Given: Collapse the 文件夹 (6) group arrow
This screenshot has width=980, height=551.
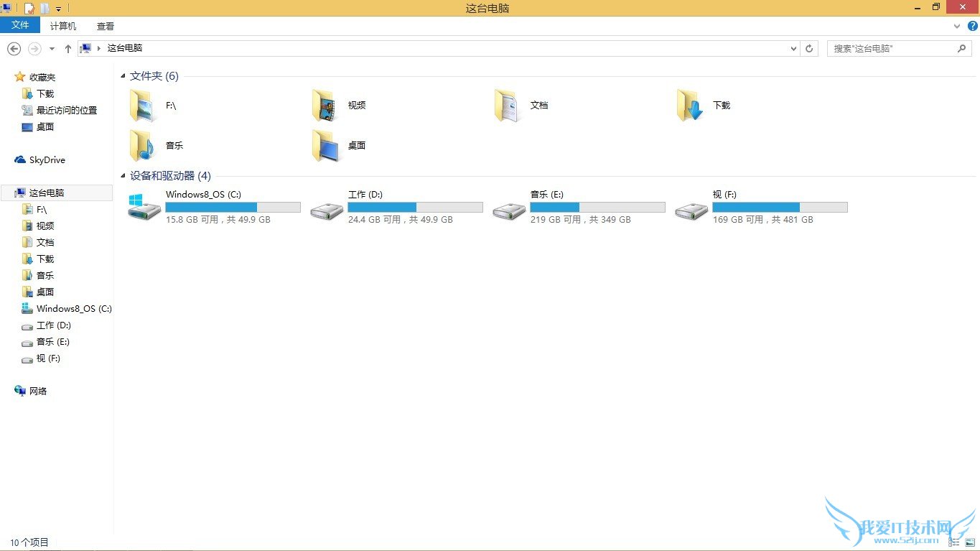Looking at the screenshot, I should 123,76.
